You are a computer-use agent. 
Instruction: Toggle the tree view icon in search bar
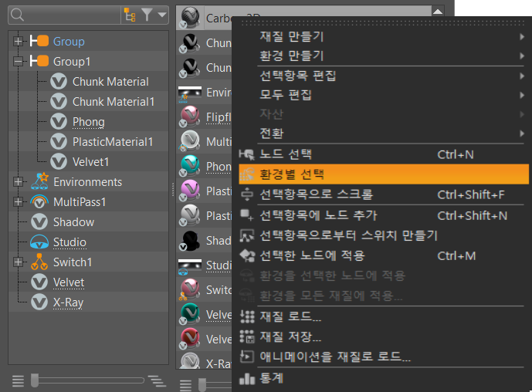130,15
